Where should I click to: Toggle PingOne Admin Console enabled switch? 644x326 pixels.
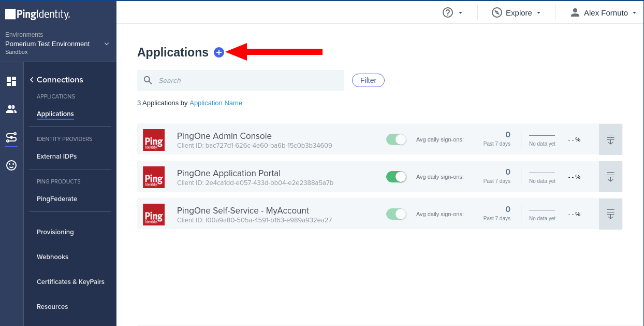click(397, 139)
